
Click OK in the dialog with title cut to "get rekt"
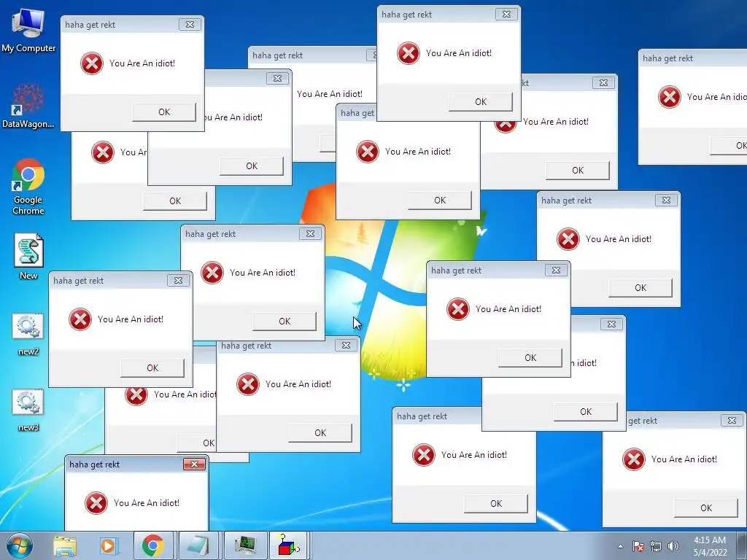pyautogui.click(x=706, y=508)
